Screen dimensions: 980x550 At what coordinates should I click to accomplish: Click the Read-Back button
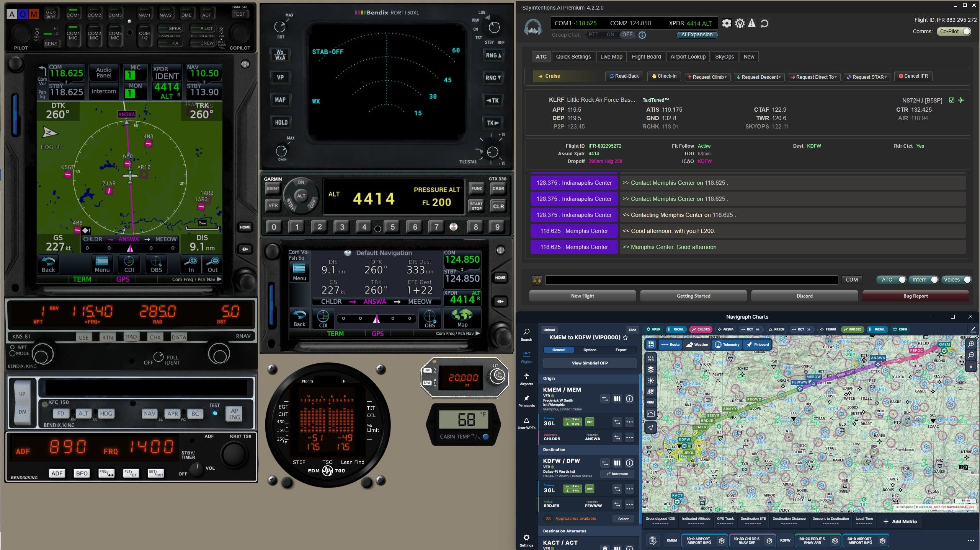click(x=624, y=76)
